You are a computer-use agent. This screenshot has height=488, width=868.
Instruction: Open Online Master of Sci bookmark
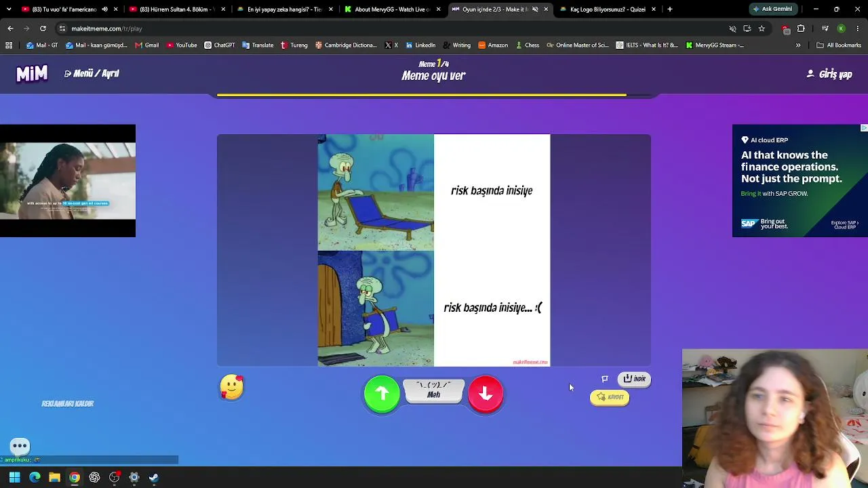pyautogui.click(x=578, y=45)
